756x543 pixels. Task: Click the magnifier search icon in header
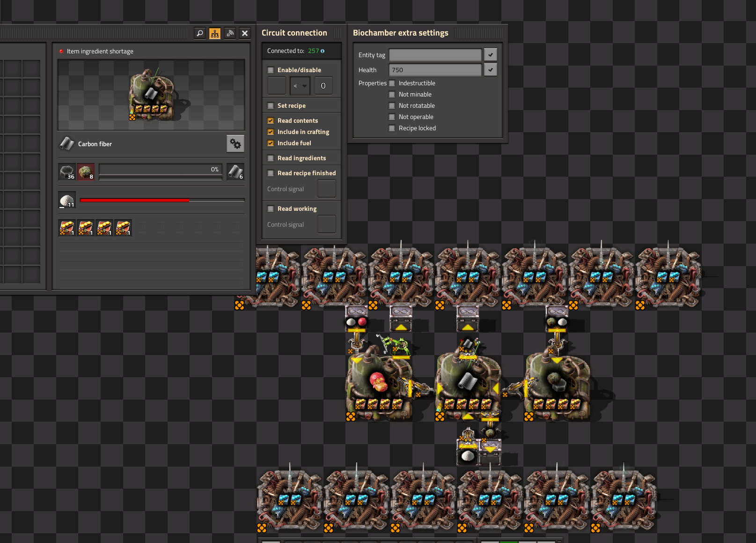(x=200, y=33)
